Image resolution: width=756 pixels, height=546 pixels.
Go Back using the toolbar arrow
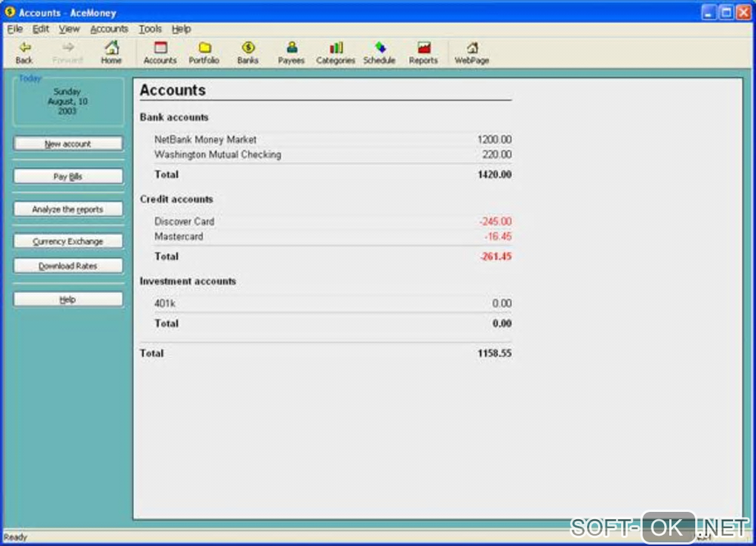point(24,53)
